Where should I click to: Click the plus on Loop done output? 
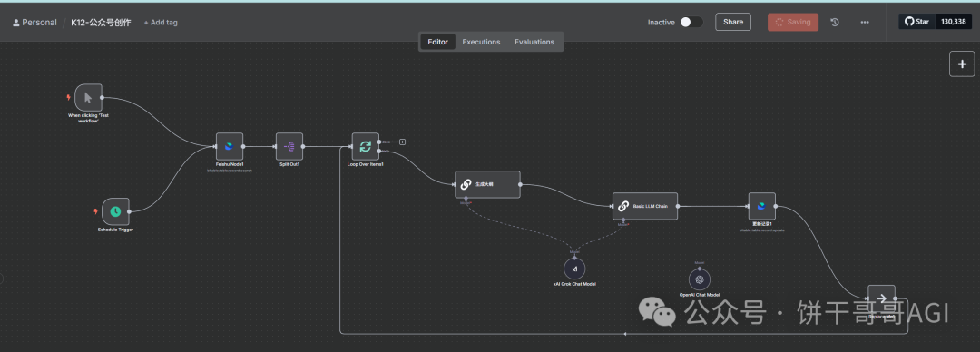pyautogui.click(x=403, y=142)
